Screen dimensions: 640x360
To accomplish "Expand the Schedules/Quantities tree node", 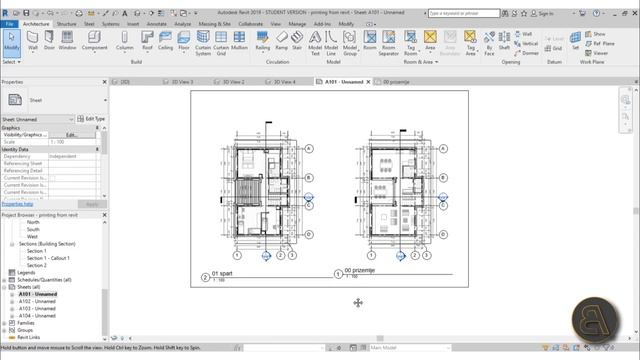I will point(4,280).
